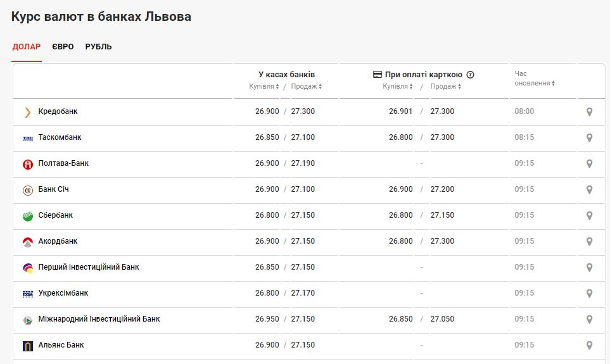Open the Таскомбанк bank link
The height and width of the screenshot is (364, 610).
pos(60,137)
